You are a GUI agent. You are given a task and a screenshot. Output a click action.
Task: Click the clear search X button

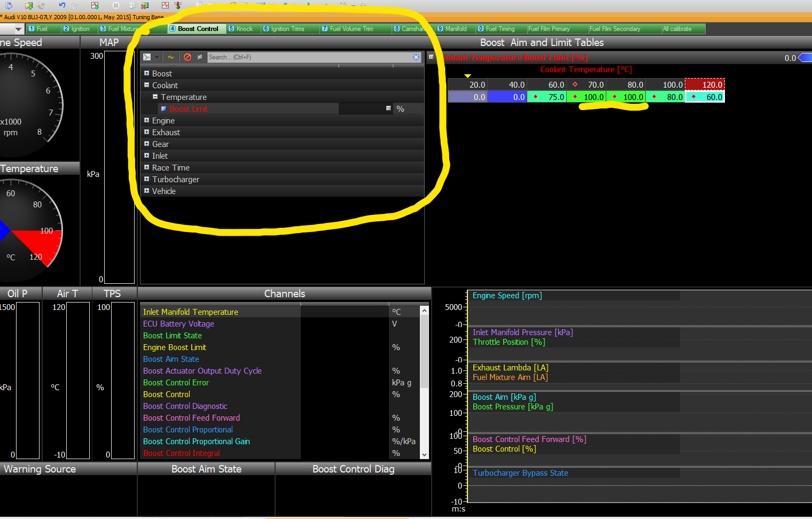pos(416,57)
